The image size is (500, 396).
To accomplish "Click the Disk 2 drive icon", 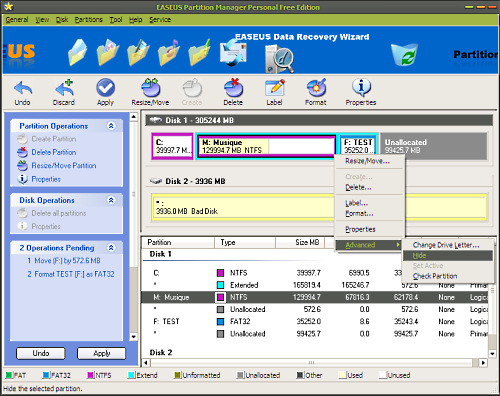I will coord(156,181).
